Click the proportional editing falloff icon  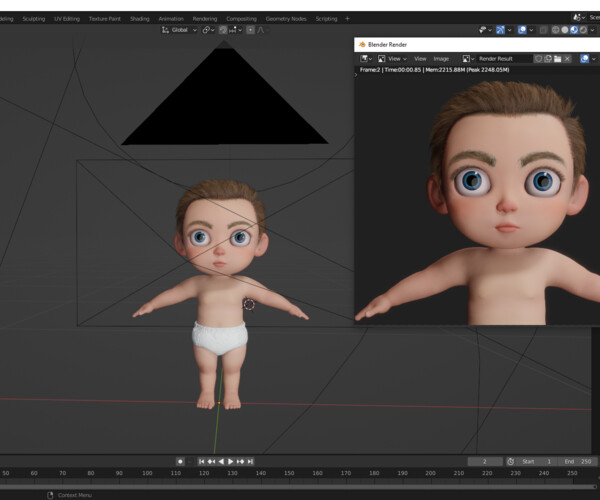[x=262, y=30]
